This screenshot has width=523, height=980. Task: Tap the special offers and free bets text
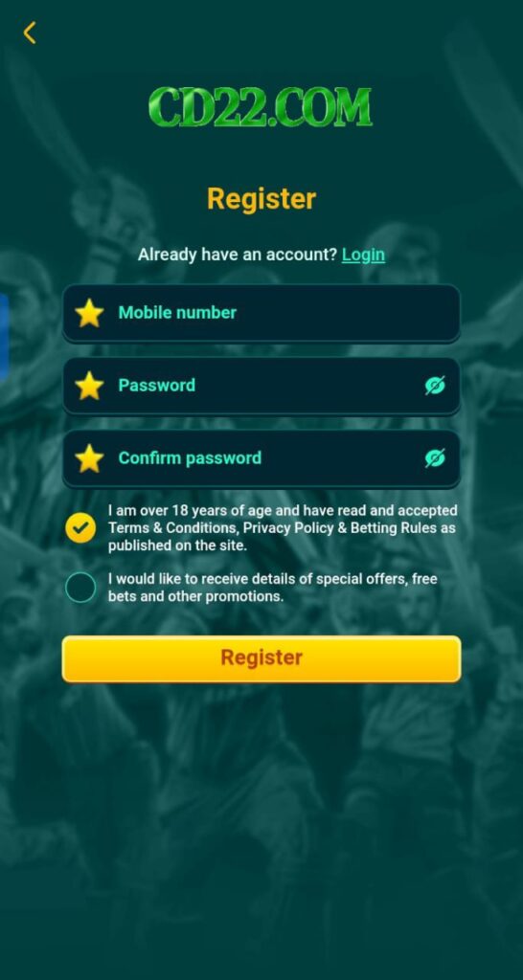[273, 588]
